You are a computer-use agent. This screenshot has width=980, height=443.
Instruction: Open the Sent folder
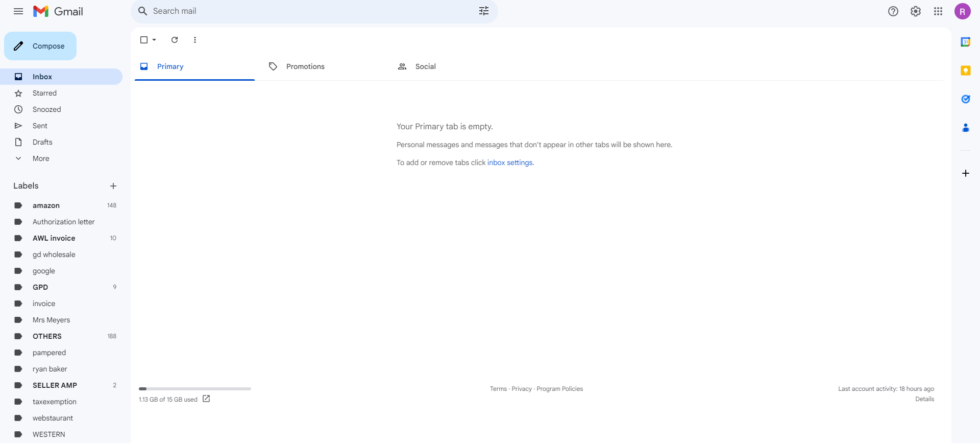click(x=61, y=126)
